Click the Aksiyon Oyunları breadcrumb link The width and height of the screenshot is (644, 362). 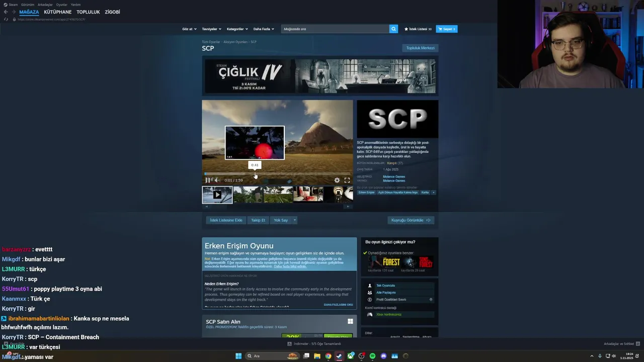pyautogui.click(x=235, y=42)
